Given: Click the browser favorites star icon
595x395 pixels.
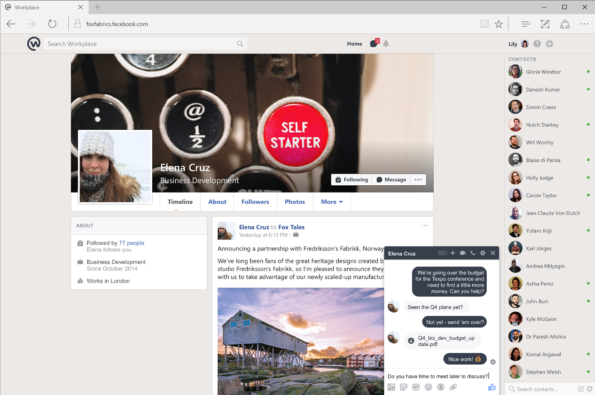Looking at the screenshot, I should [x=499, y=24].
